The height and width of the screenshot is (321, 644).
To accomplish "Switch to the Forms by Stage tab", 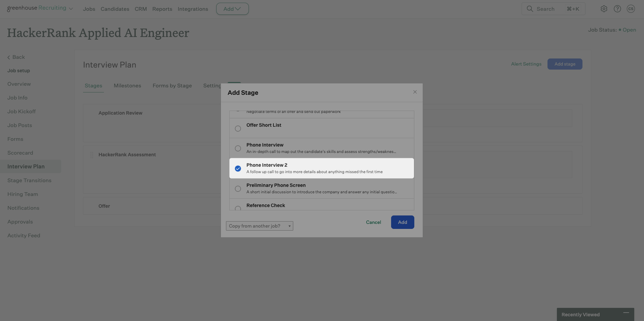I will [x=172, y=86].
